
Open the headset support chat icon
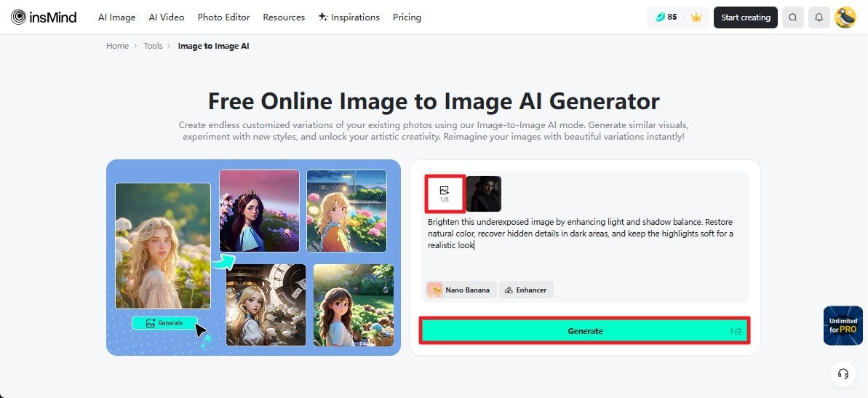pos(843,374)
